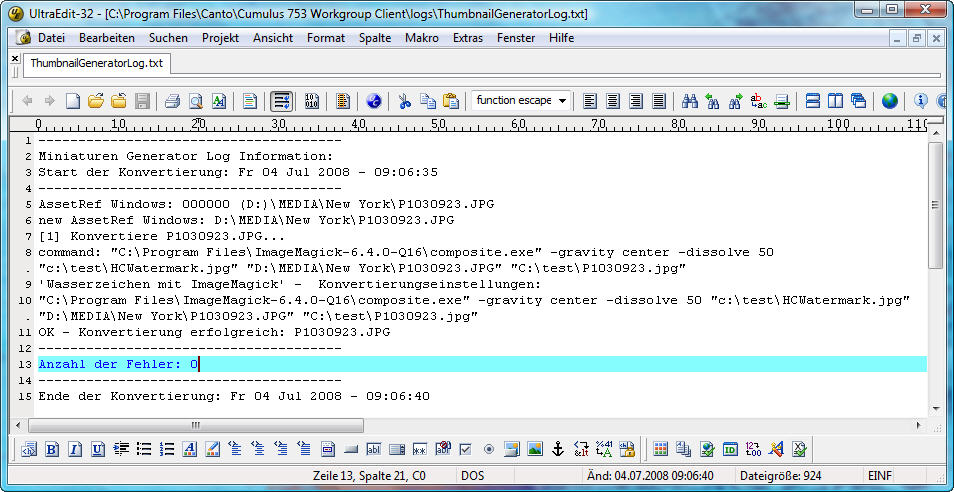Open the Ansicht menu

(273, 38)
